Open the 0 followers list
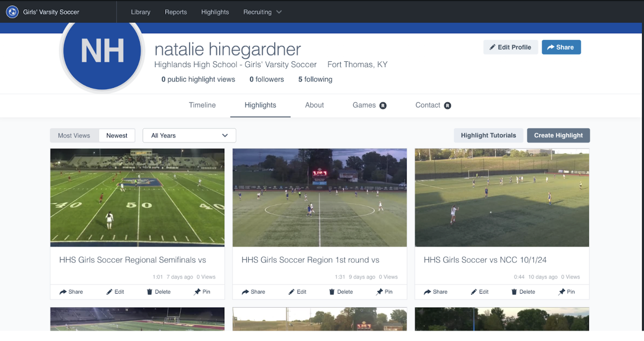The width and height of the screenshot is (644, 341). (x=266, y=80)
